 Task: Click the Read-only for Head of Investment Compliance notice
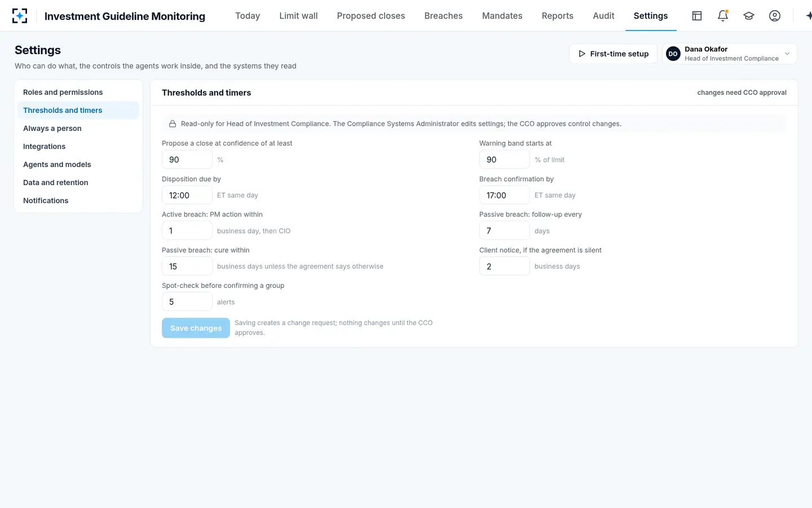pos(474,124)
